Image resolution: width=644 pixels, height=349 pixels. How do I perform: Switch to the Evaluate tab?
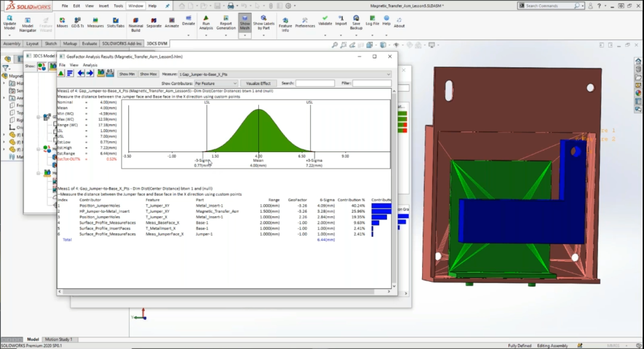tap(90, 43)
